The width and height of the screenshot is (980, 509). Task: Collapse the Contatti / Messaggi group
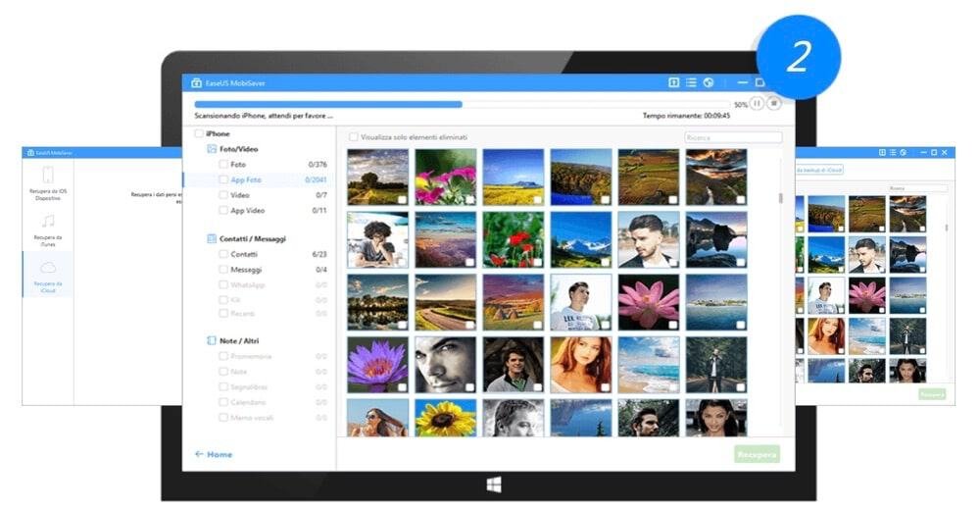point(211,238)
